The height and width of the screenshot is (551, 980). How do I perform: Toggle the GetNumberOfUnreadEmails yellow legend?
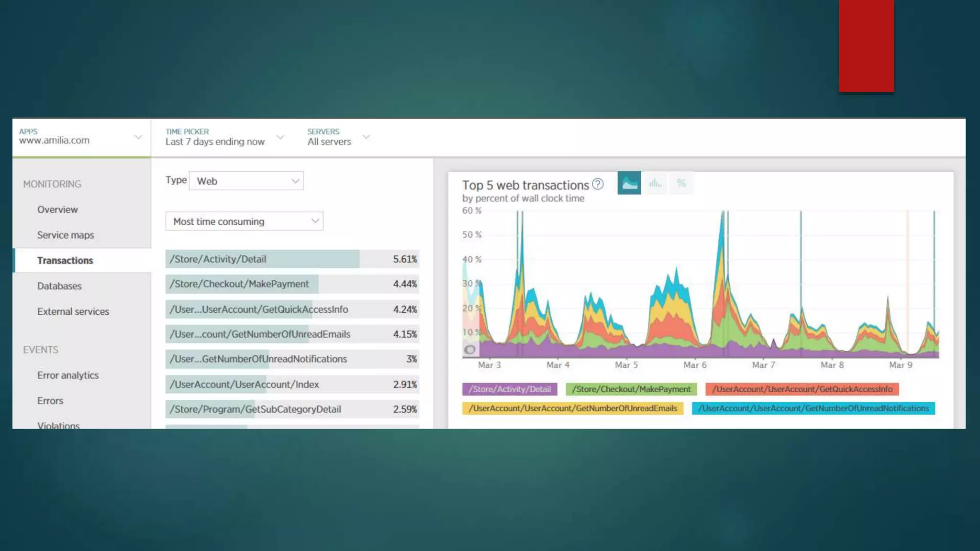[573, 408]
